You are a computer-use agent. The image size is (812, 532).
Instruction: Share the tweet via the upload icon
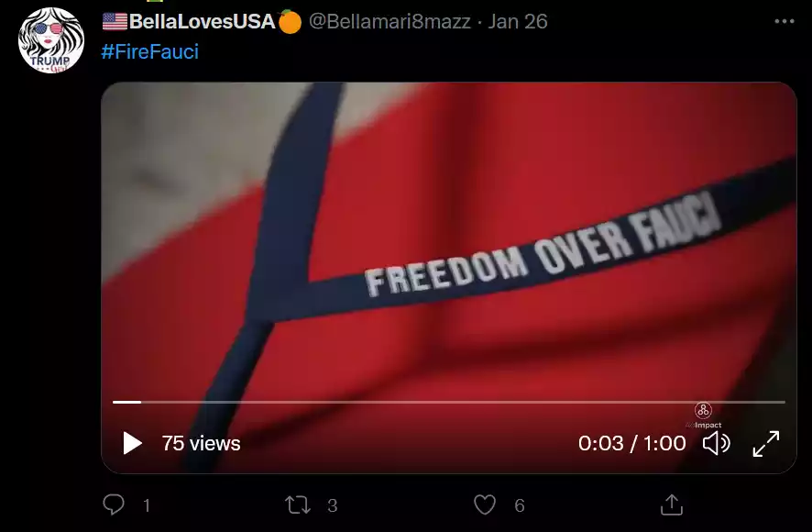[x=672, y=504]
